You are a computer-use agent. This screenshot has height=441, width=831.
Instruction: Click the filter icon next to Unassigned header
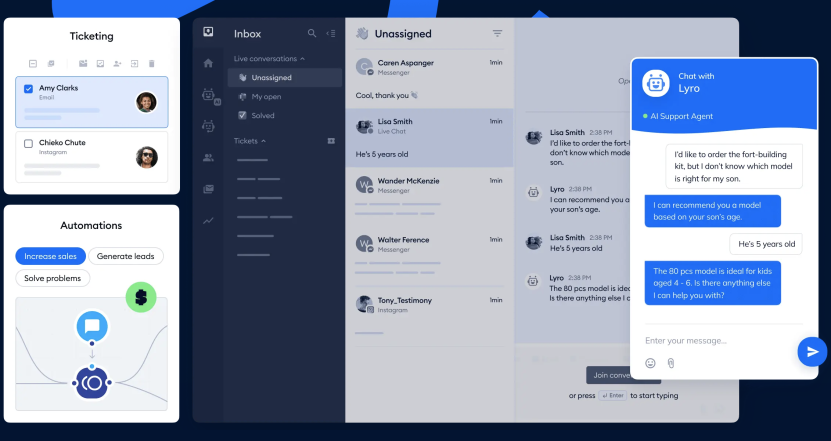click(497, 33)
